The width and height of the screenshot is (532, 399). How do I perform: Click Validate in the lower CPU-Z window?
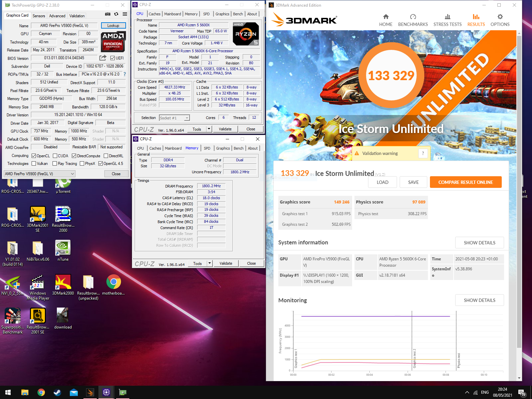pos(226,263)
